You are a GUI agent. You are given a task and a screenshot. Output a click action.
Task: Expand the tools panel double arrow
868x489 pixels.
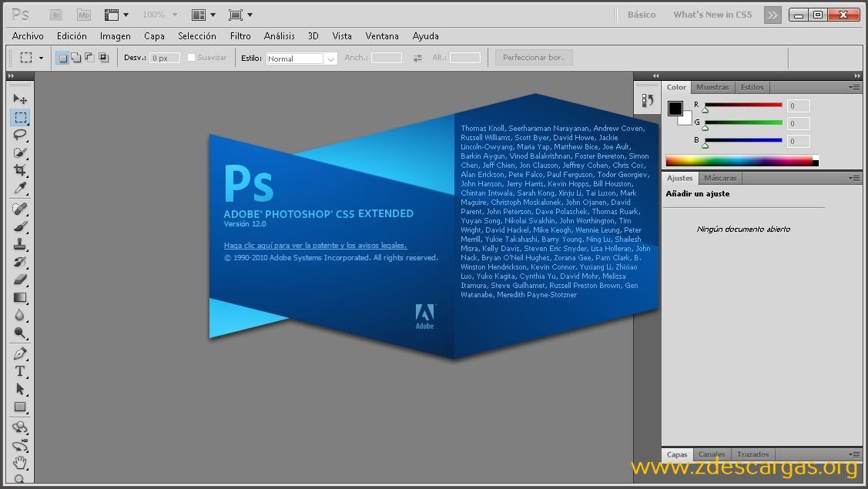(11, 76)
